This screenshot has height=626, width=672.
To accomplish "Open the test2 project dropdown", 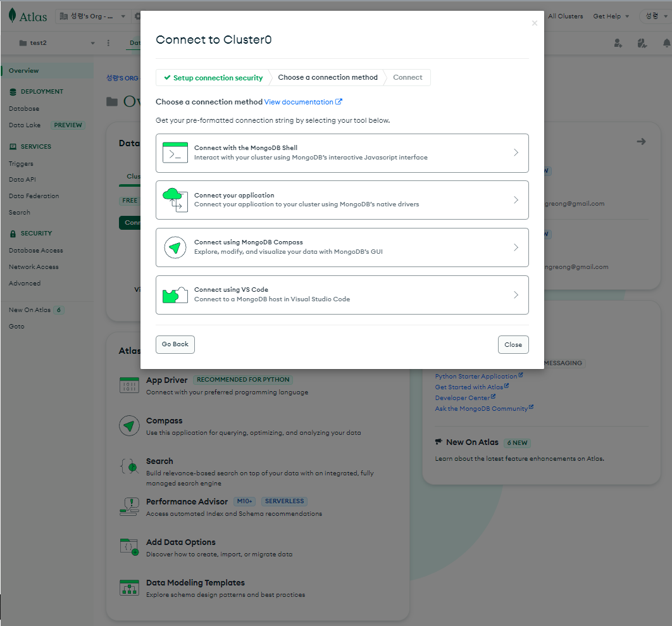I will pyautogui.click(x=56, y=43).
